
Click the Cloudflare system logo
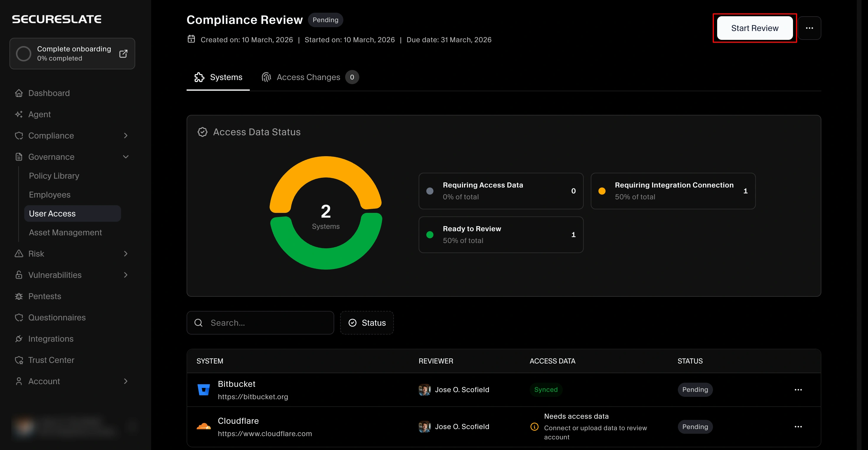[204, 426]
